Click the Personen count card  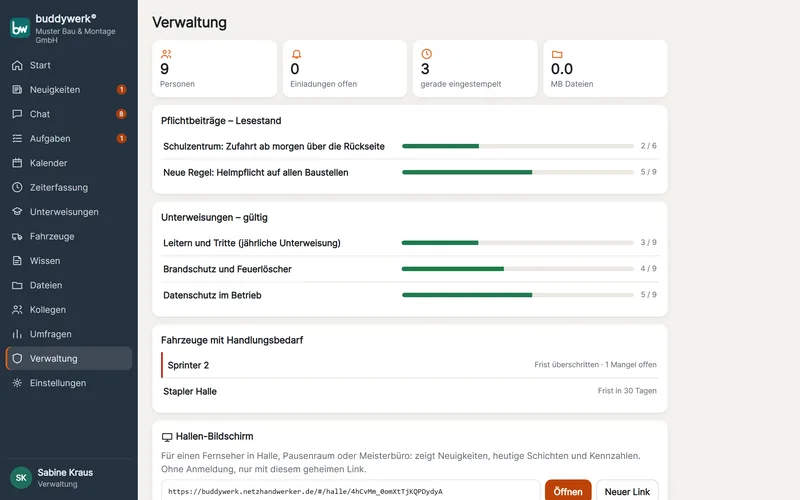pyautogui.click(x=214, y=68)
